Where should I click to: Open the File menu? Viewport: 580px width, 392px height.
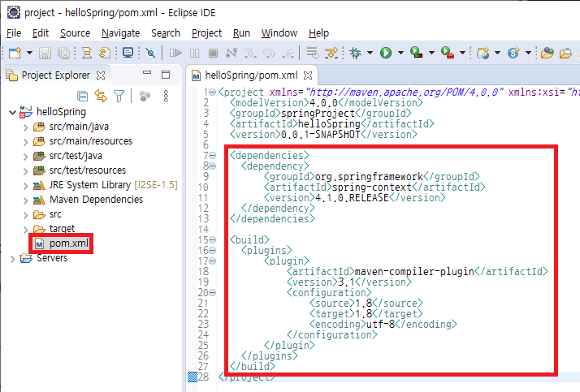(14, 33)
